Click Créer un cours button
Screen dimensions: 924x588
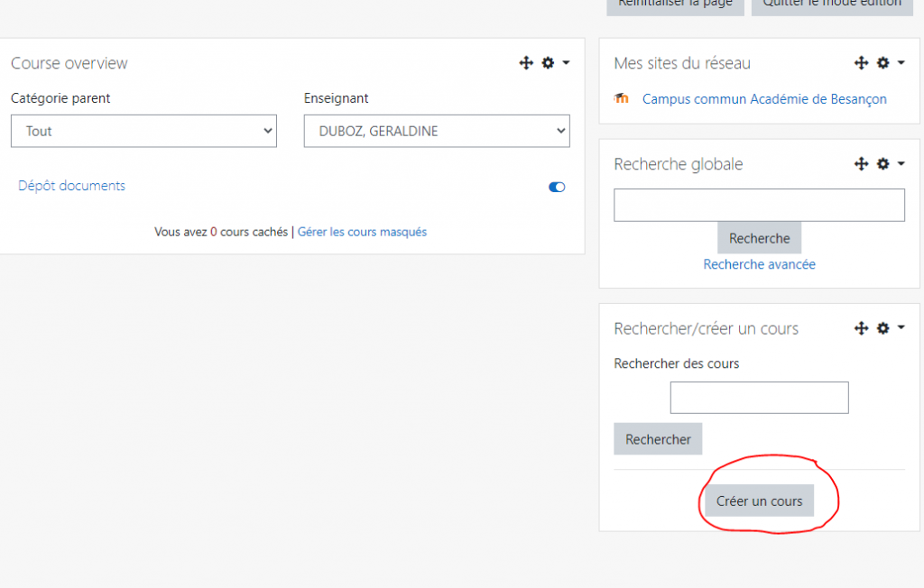(x=759, y=501)
